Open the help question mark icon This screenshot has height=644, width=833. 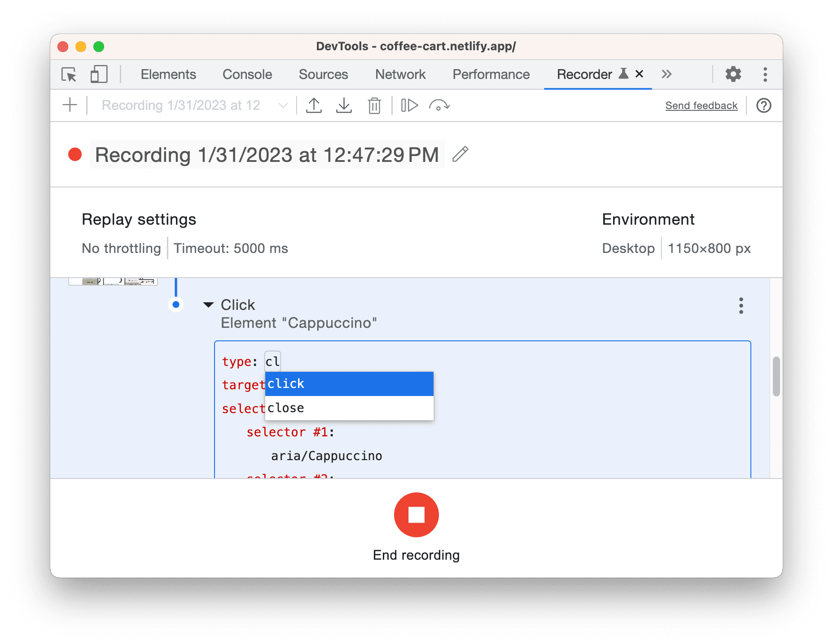tap(763, 105)
